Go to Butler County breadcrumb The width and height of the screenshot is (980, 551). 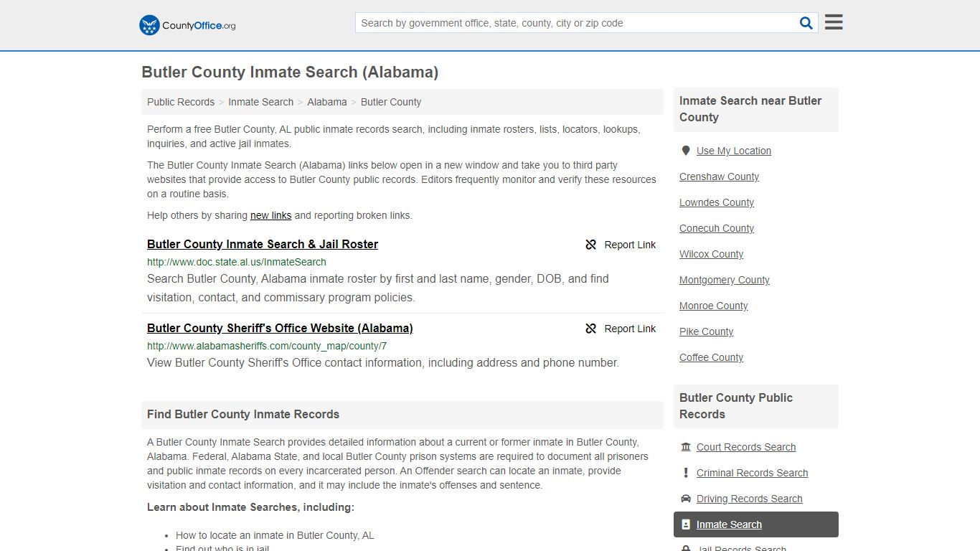(x=391, y=102)
